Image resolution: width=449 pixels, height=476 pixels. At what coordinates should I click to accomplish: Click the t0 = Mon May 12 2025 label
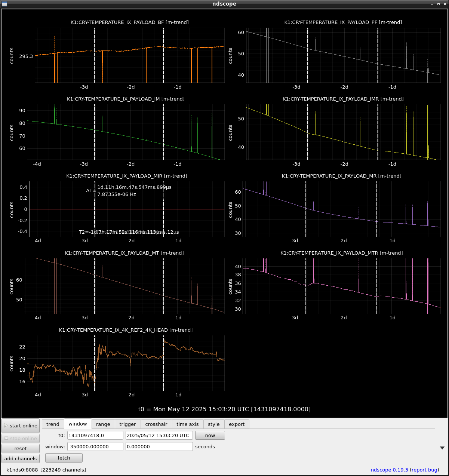click(224, 409)
